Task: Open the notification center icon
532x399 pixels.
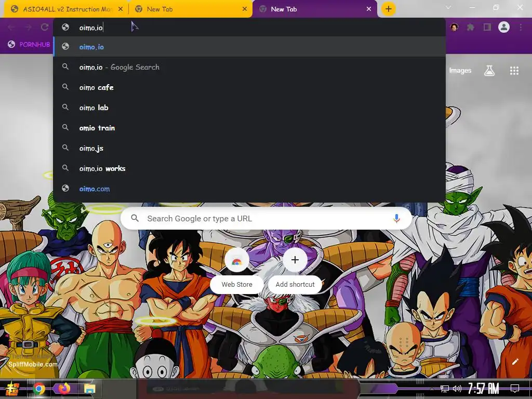Action: 515,389
